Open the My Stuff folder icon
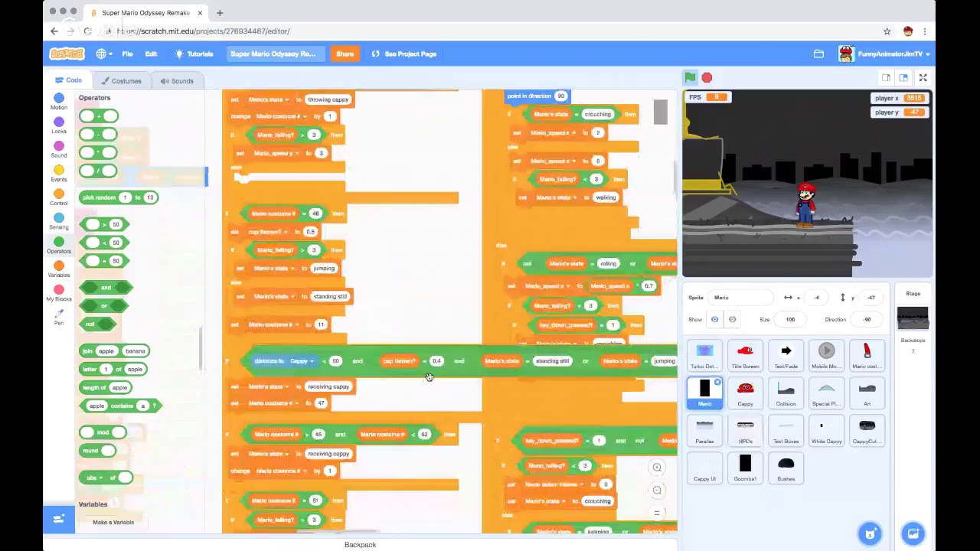980x551 pixels. point(818,54)
